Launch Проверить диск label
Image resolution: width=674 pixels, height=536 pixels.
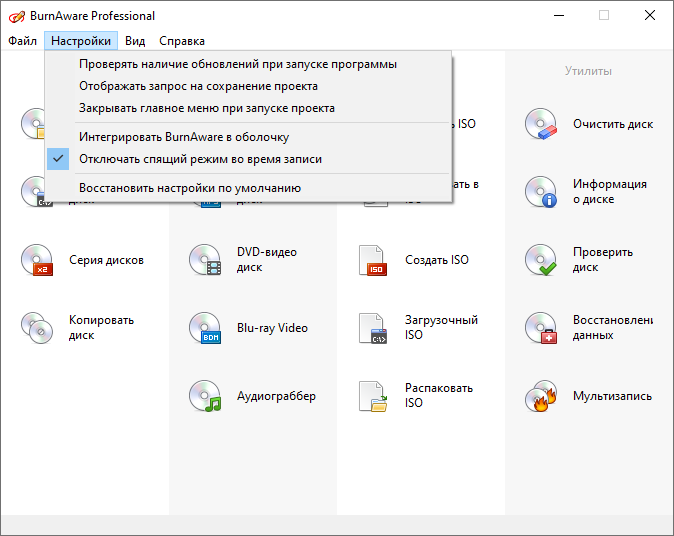pos(603,260)
